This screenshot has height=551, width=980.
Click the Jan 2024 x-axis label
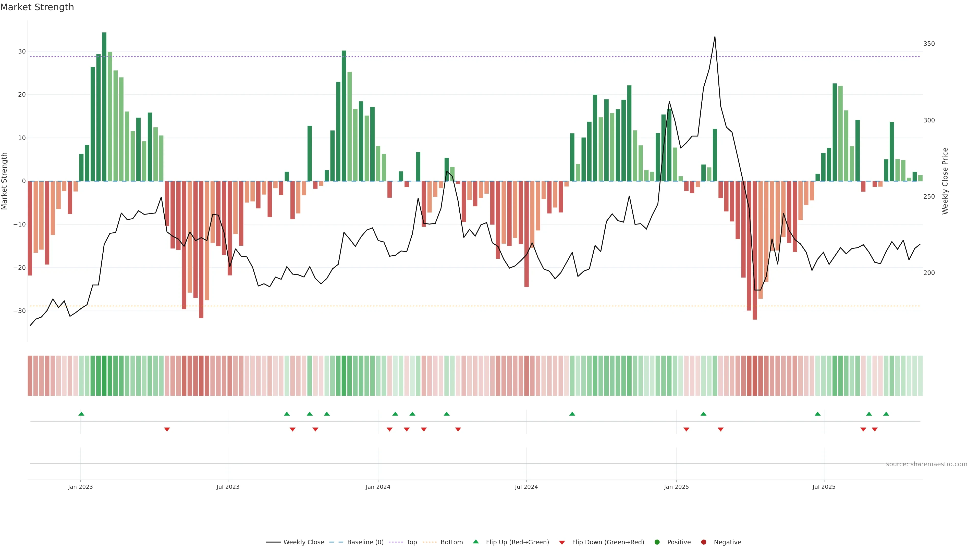pos(378,487)
